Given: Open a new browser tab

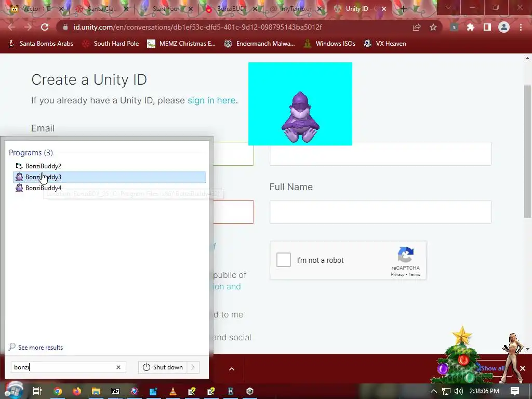Looking at the screenshot, I should pyautogui.click(x=403, y=9).
